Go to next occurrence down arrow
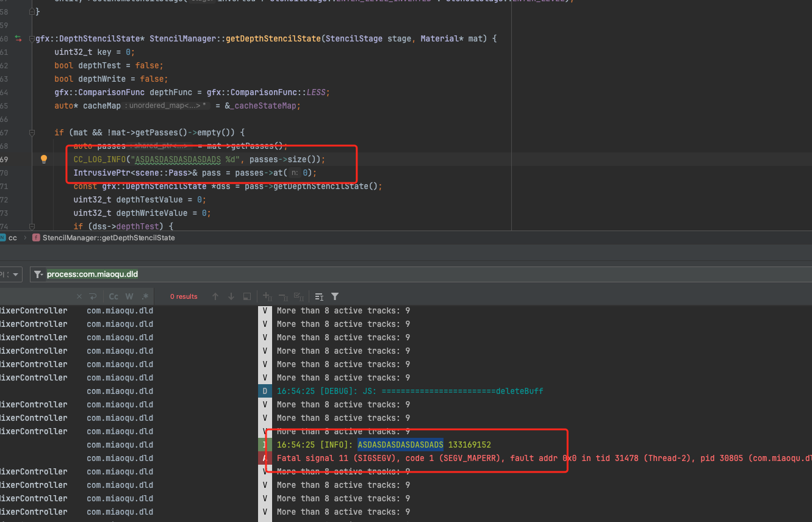812x522 pixels. coord(231,296)
